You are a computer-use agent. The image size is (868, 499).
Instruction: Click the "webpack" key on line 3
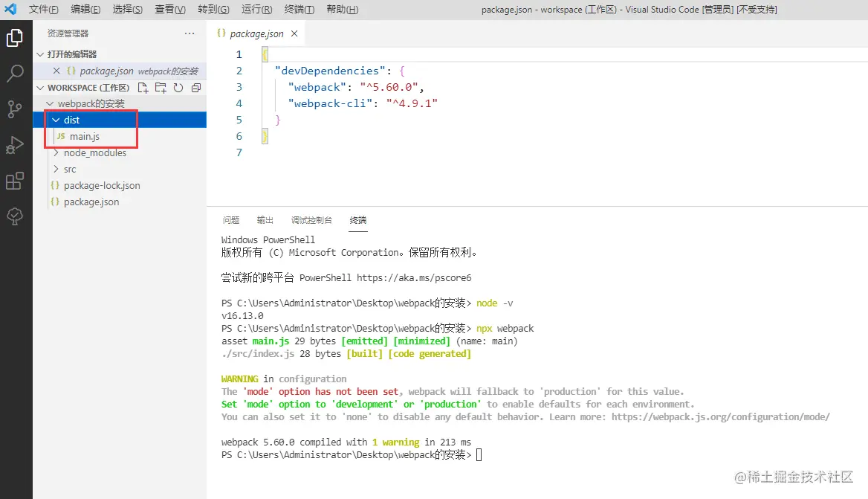317,88
